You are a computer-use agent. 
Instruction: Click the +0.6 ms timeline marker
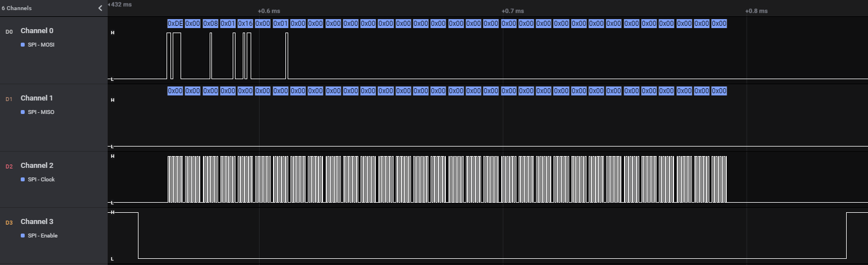269,11
